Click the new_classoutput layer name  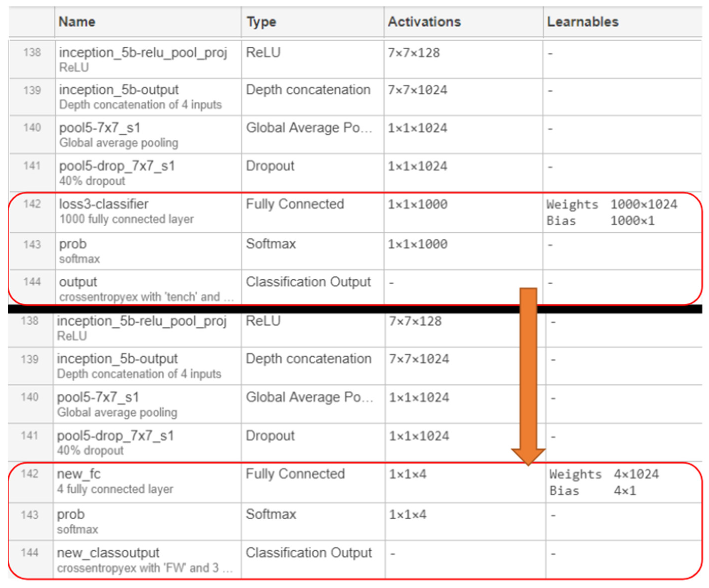click(x=108, y=553)
